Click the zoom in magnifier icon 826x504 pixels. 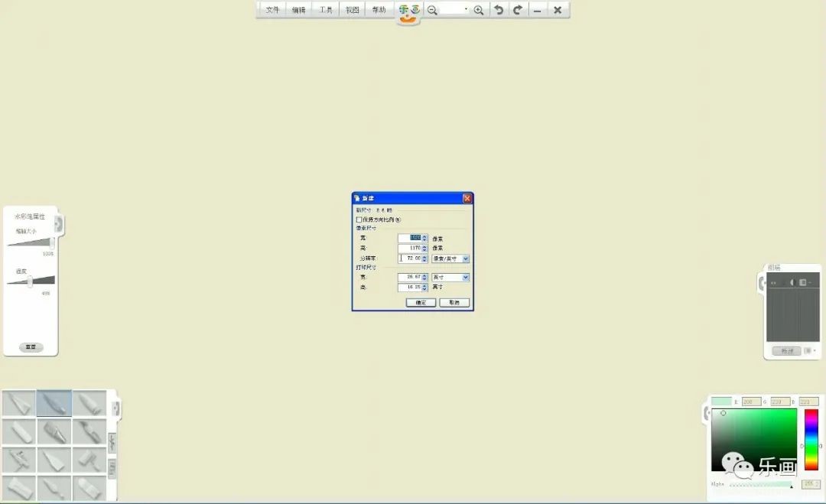tap(479, 10)
